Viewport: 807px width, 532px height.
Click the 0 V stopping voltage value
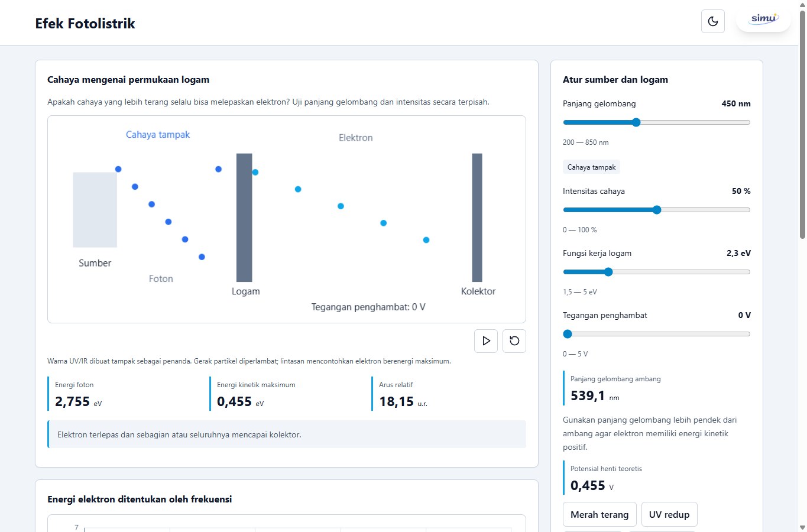pos(744,315)
